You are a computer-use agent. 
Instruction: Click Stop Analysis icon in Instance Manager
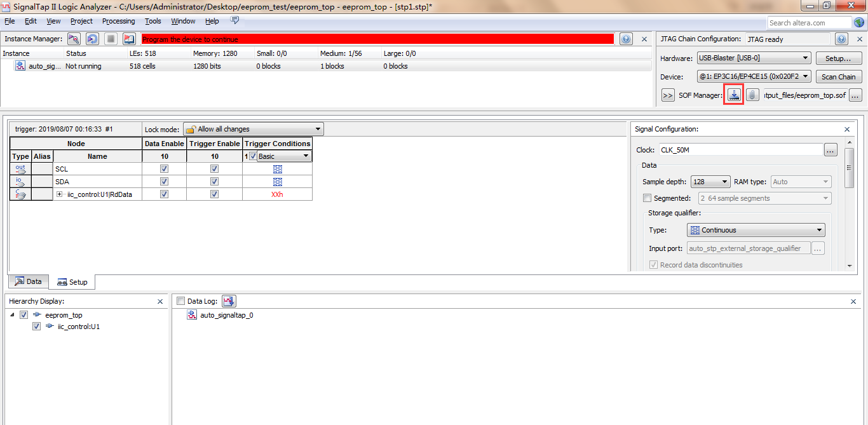(x=111, y=39)
